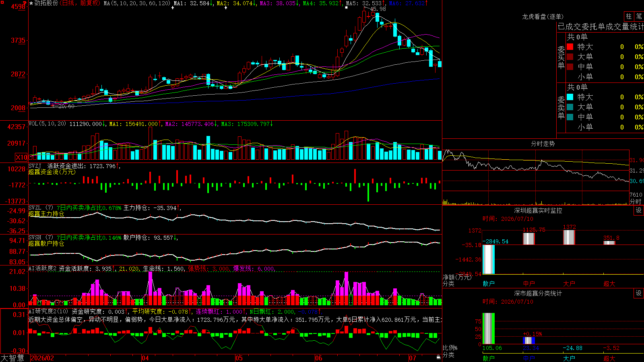Click the 06 month marker on the time axis

click(x=319, y=358)
